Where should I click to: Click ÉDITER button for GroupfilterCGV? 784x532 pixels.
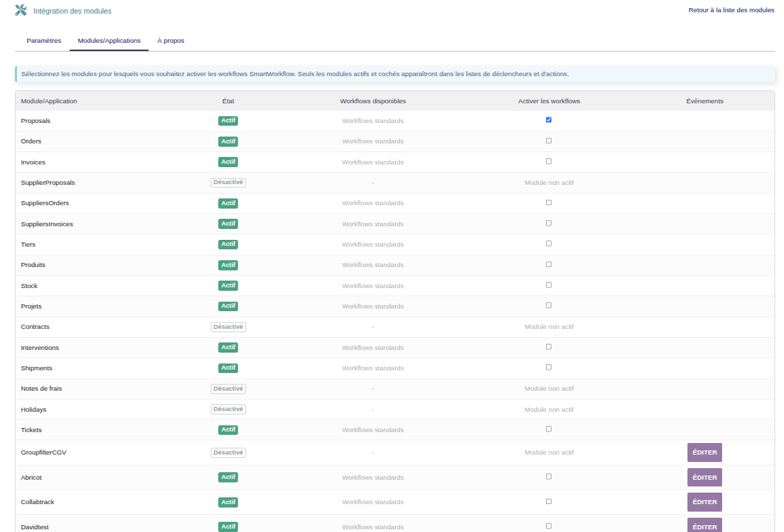pyautogui.click(x=704, y=453)
